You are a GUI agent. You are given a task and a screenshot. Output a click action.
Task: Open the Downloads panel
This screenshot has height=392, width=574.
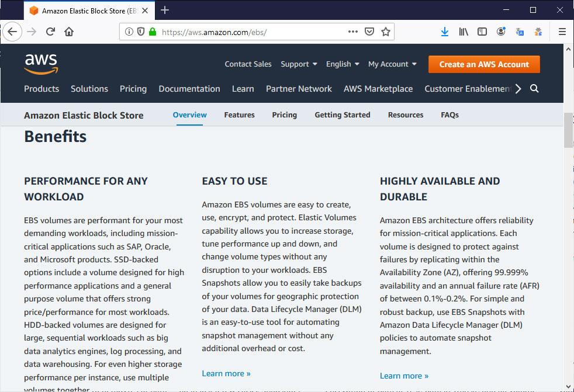[x=445, y=32]
